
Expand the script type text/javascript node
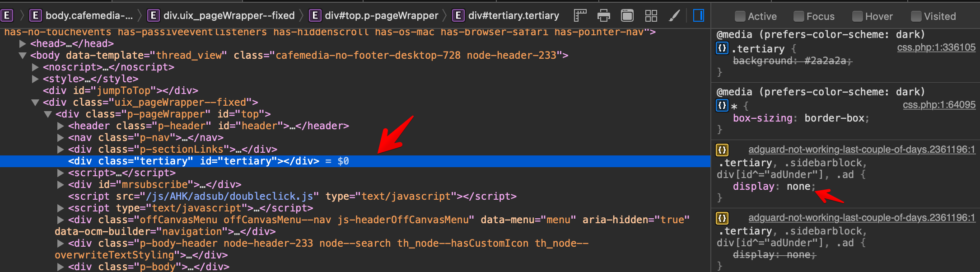click(61, 208)
